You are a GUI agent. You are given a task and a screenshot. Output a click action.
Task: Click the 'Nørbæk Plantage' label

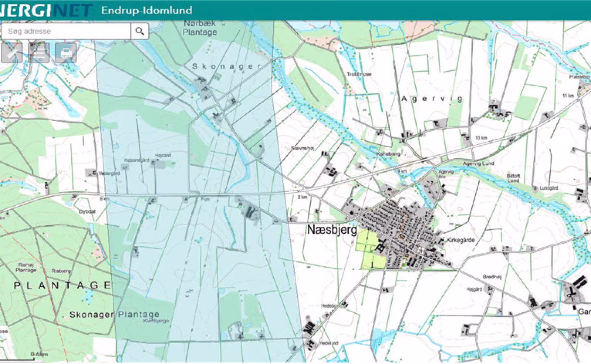pyautogui.click(x=200, y=28)
